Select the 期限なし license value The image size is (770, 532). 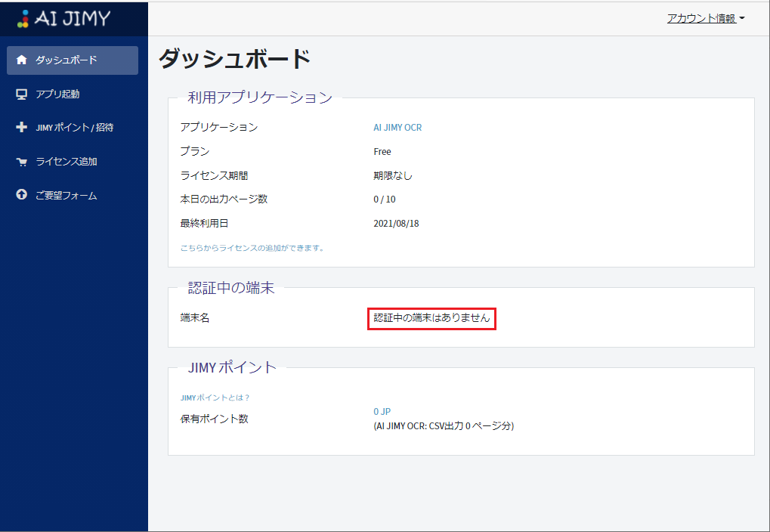tap(393, 175)
